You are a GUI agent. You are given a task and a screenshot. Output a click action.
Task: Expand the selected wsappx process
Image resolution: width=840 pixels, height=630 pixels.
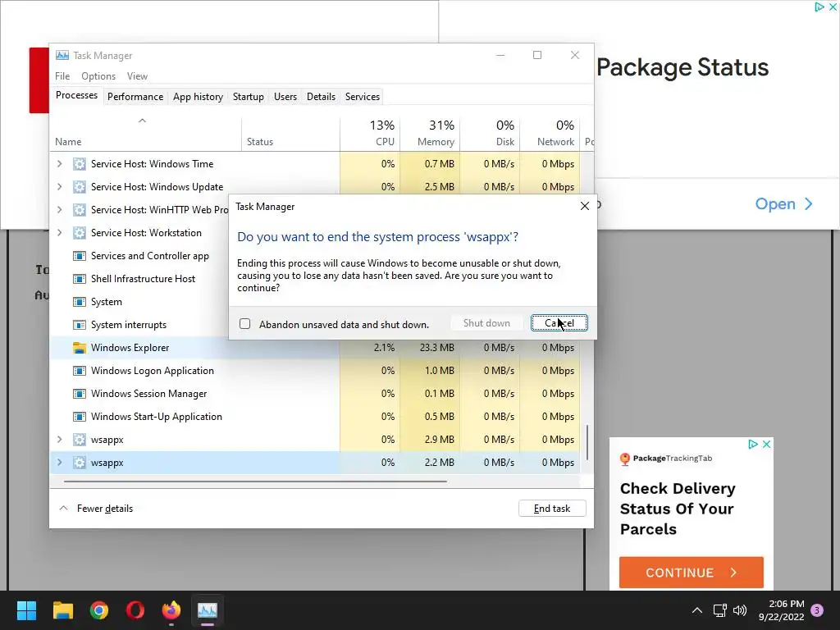(59, 463)
